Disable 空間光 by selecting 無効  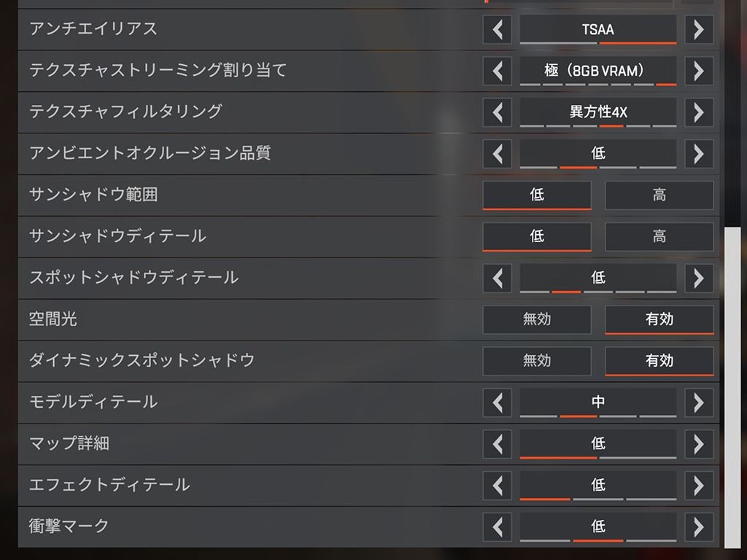[537, 319]
